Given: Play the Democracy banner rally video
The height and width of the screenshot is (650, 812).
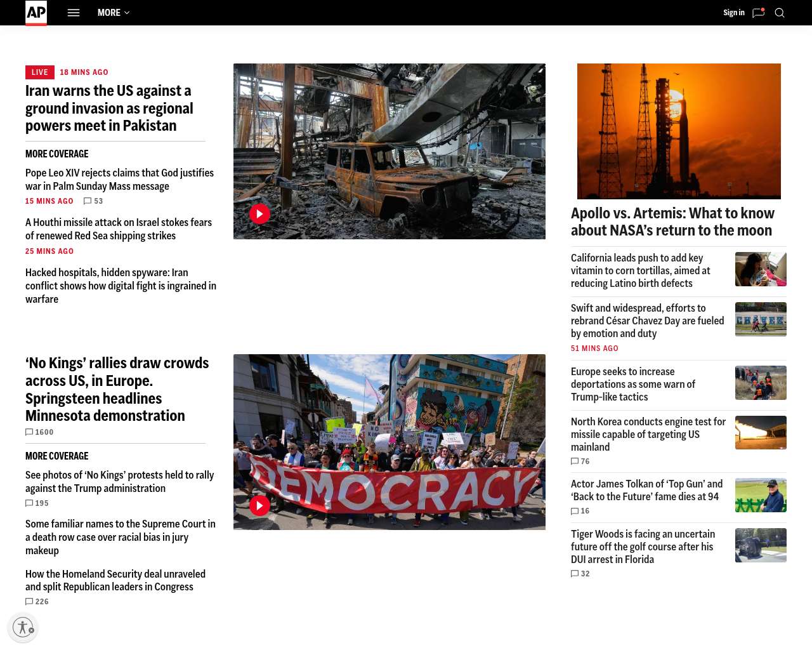Looking at the screenshot, I should pyautogui.click(x=259, y=505).
